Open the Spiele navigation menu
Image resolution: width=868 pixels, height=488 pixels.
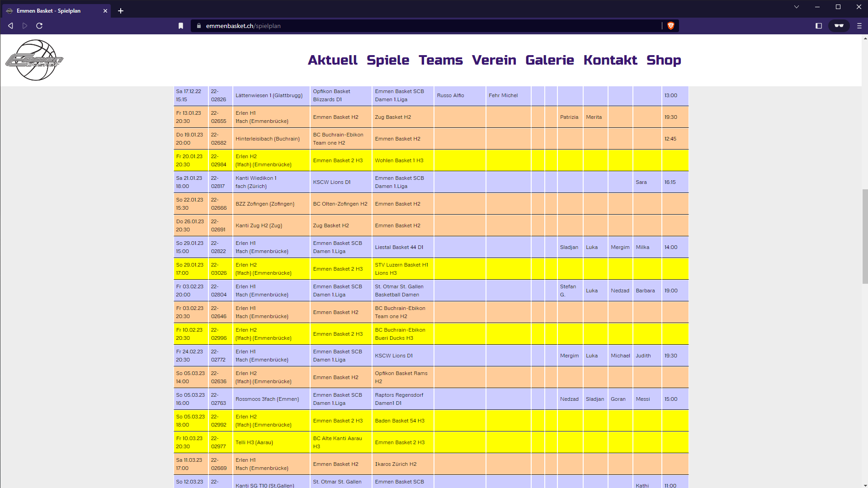tap(387, 60)
